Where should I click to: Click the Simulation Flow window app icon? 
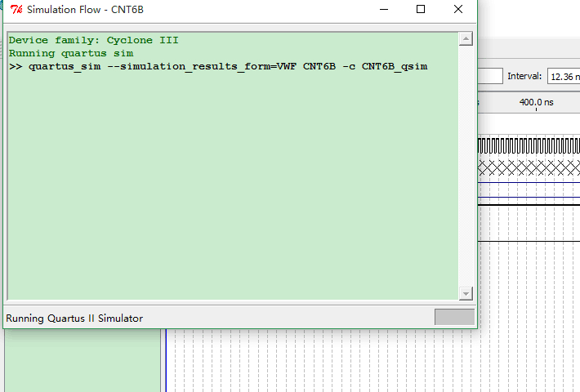click(16, 9)
